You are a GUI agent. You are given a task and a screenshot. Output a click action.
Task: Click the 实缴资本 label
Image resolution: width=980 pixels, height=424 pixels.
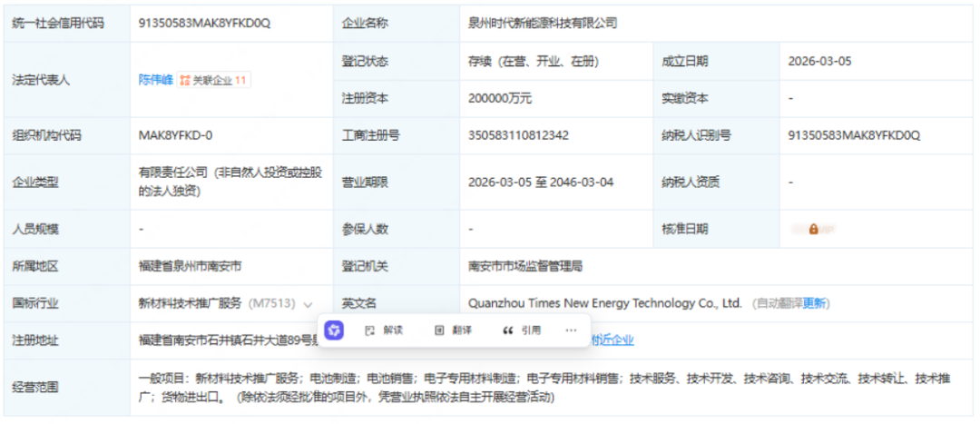click(685, 98)
